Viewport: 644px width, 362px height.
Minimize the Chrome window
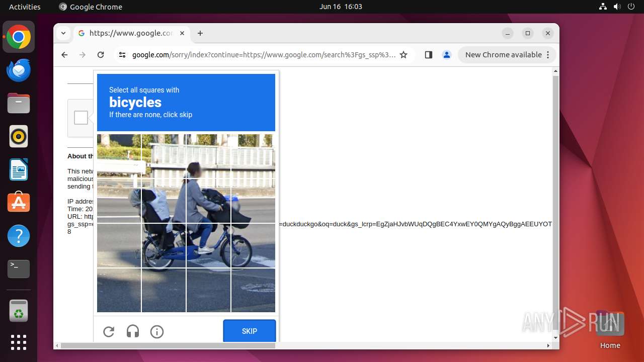pyautogui.click(x=508, y=33)
